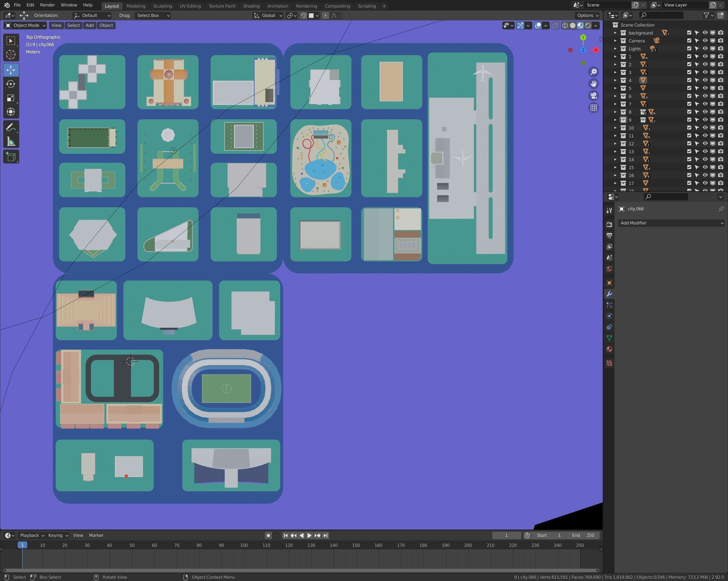Open the Output properties tab
Viewport: 728px width, 581px height.
point(609,236)
